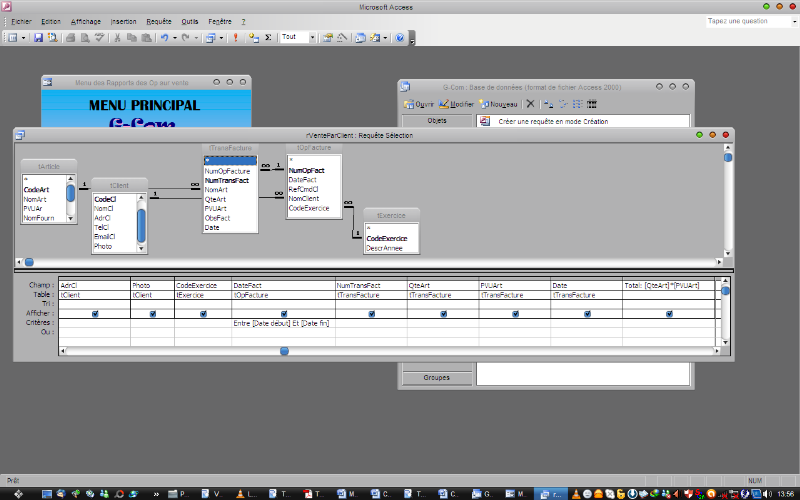The width and height of the screenshot is (800, 500).
Task: Click the Cut scissors icon
Action: [x=117, y=38]
